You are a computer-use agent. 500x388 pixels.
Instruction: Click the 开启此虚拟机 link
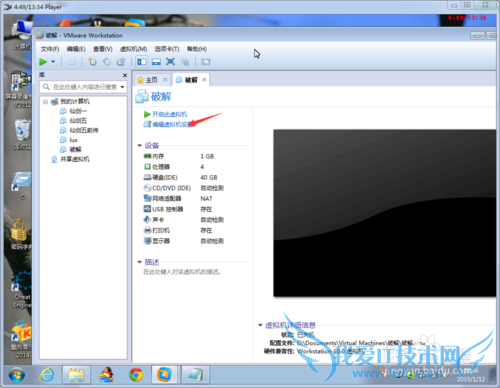169,114
